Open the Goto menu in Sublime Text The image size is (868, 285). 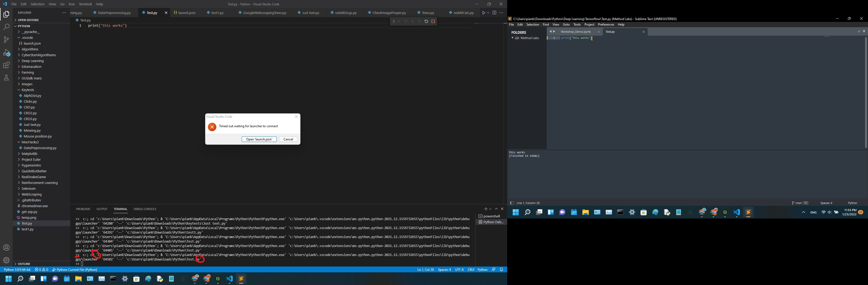566,25
